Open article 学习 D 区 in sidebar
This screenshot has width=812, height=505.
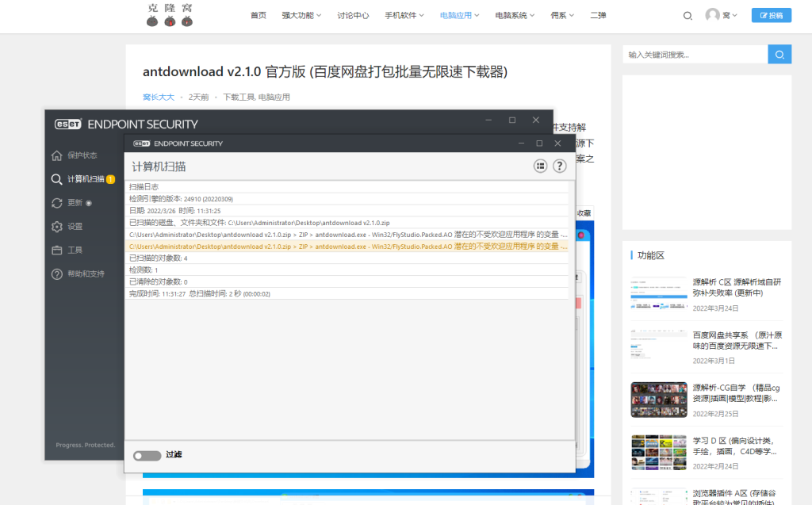[x=735, y=446]
